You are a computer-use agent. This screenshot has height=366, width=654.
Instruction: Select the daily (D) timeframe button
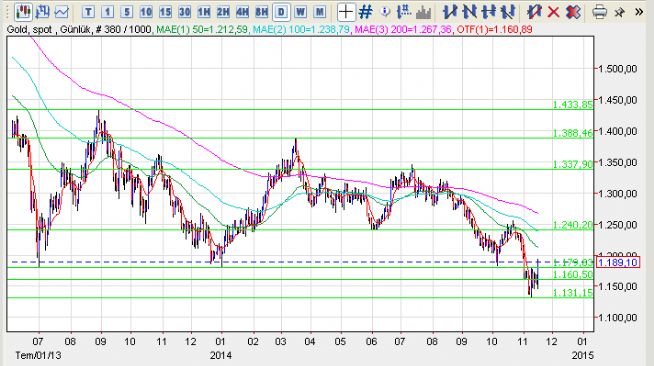pyautogui.click(x=281, y=12)
